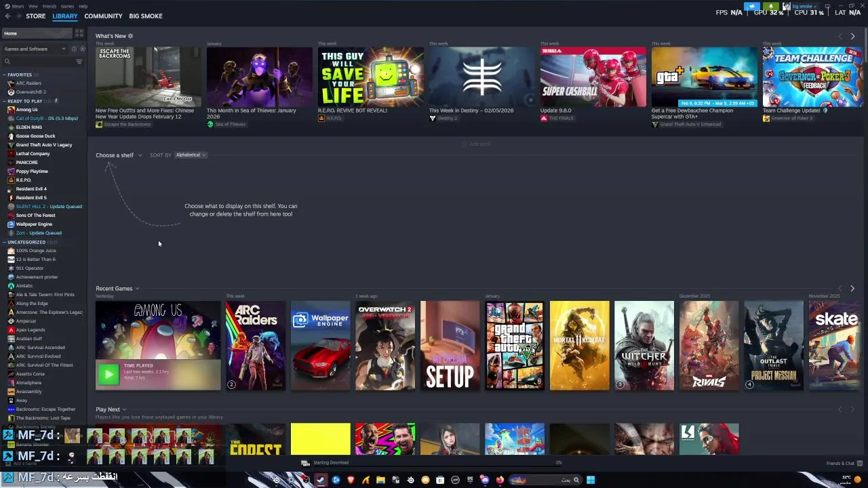Image resolution: width=868 pixels, height=488 pixels.
Task: Open GTA+ Dewbauchee Champion news card
Action: 705,77
